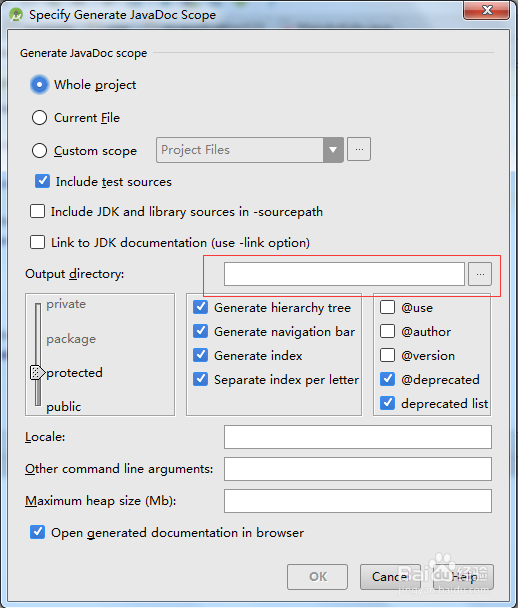Choose the Current File scope option
The image size is (518, 608).
(40, 117)
